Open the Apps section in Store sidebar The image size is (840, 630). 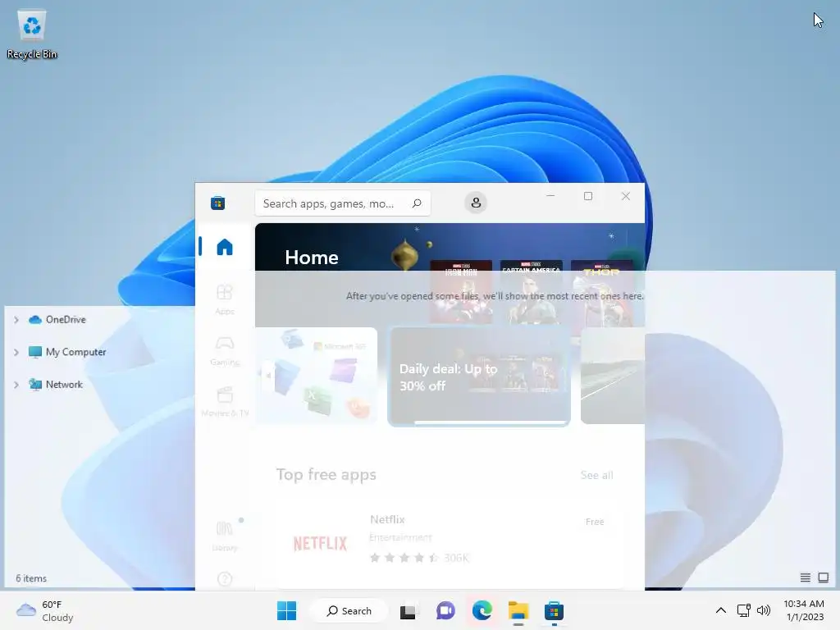point(225,299)
